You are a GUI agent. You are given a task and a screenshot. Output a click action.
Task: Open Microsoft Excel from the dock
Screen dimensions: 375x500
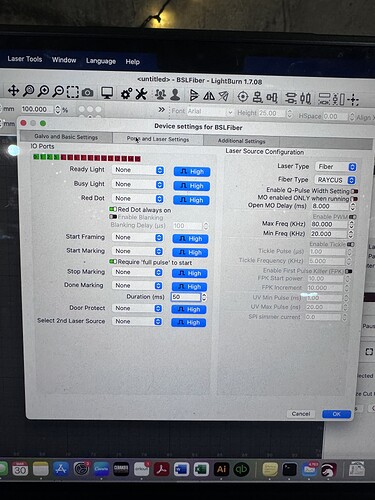click(x=201, y=469)
